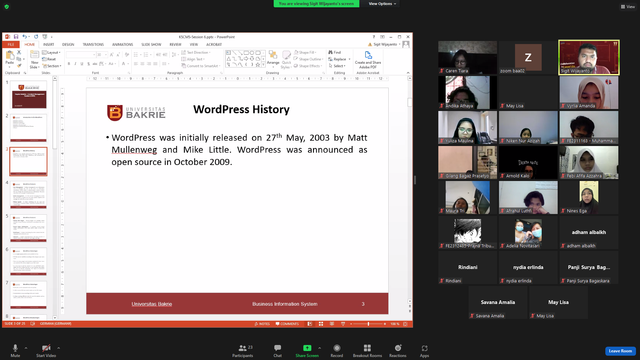Image resolution: width=640 pixels, height=360 pixels.
Task: Open the ACROBAT ribbon tab
Action: coord(214,44)
